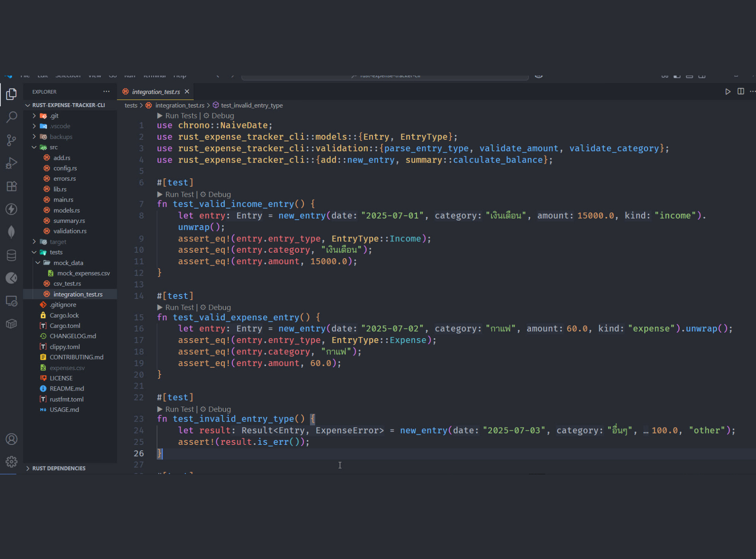The image size is (756, 559).
Task: Open errors.rs file
Action: click(65, 179)
